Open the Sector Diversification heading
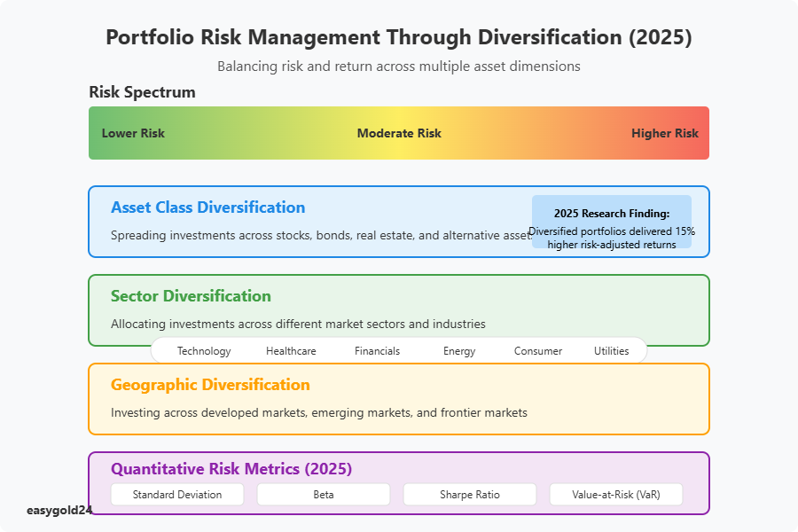Image resolution: width=798 pixels, height=532 pixels. coord(191,296)
